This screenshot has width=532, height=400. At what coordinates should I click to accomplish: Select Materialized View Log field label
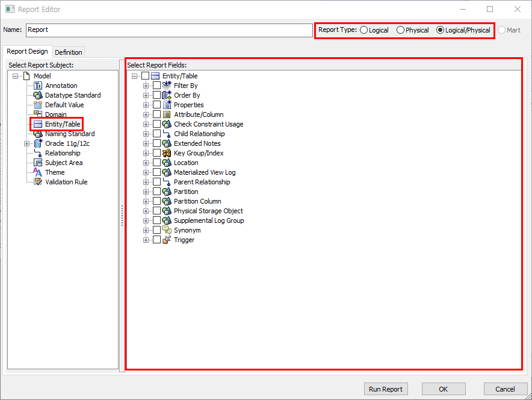point(205,172)
